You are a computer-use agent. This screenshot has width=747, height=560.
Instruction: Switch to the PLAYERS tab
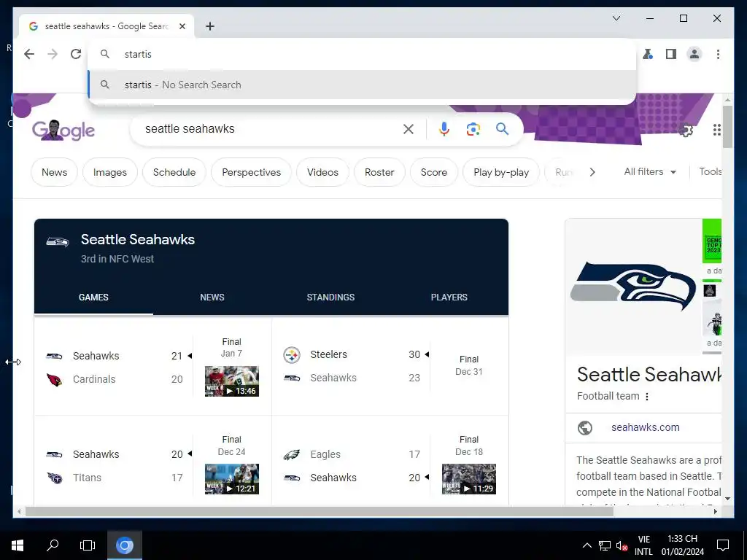point(449,297)
